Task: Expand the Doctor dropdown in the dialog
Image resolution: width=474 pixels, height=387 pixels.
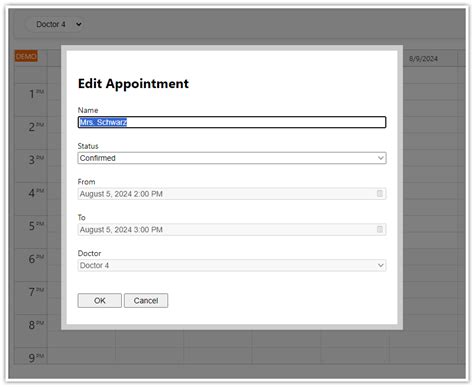Action: 232,265
